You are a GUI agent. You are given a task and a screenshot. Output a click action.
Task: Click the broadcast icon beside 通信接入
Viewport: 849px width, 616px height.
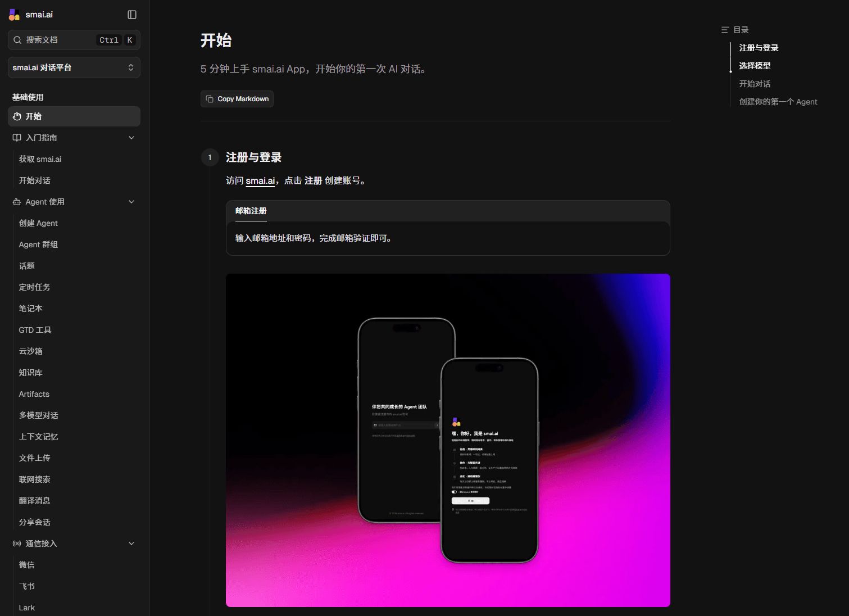pos(17,543)
